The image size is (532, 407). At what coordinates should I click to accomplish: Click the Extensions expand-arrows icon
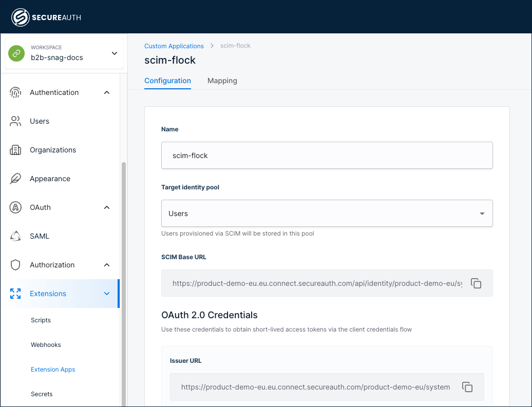point(15,294)
